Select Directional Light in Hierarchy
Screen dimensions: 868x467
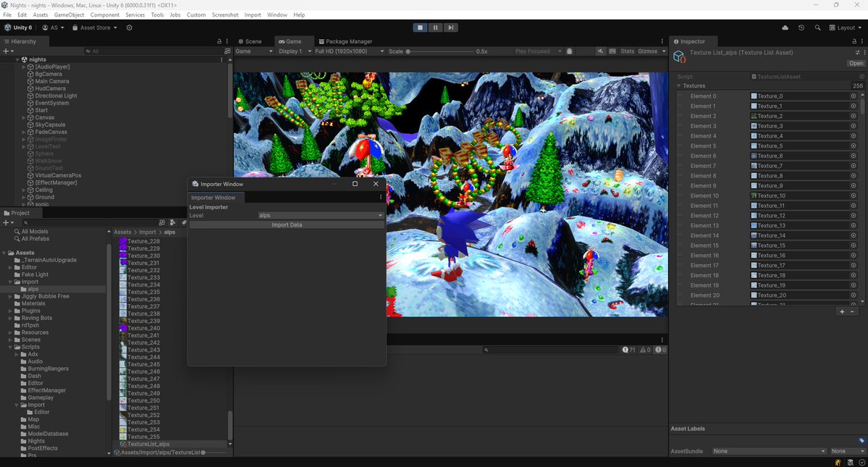point(56,96)
